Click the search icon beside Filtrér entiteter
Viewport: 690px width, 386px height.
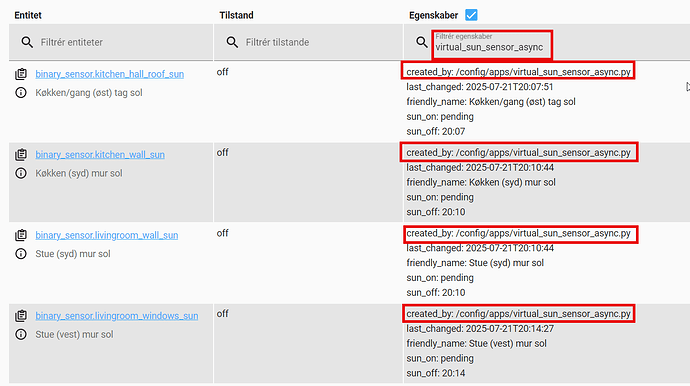[27, 42]
